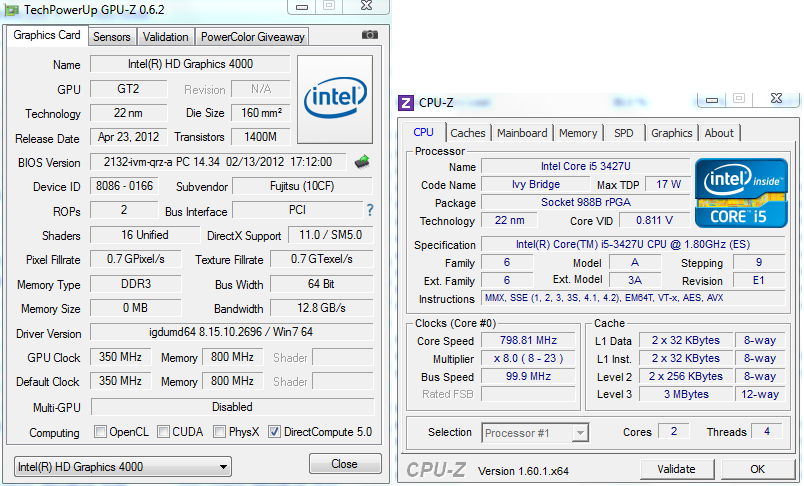
Task: Click the Intel Core i5 badge in CPU-Z
Action: (x=742, y=191)
